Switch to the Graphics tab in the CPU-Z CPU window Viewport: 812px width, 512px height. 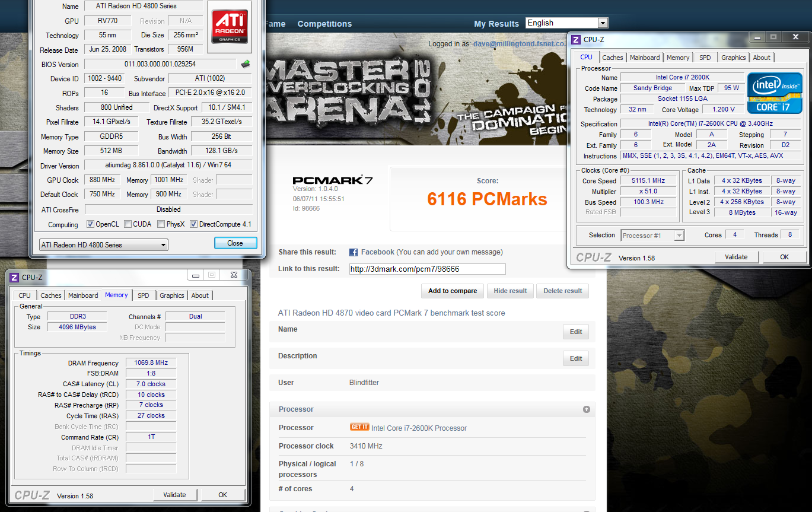click(734, 58)
